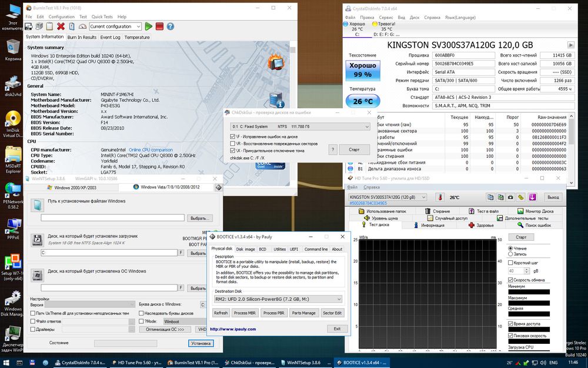Select the Чтение radio button in HD Tune
The image size is (588, 368).
tap(510, 248)
